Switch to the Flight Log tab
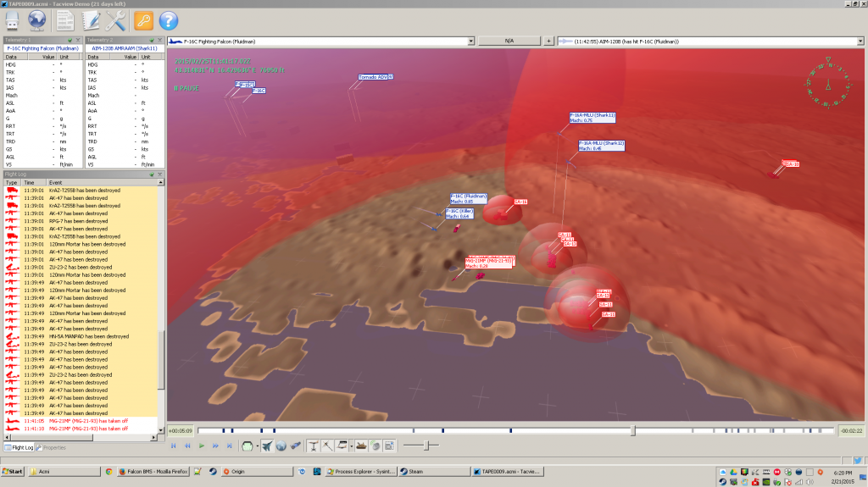868x487 pixels. (19, 448)
